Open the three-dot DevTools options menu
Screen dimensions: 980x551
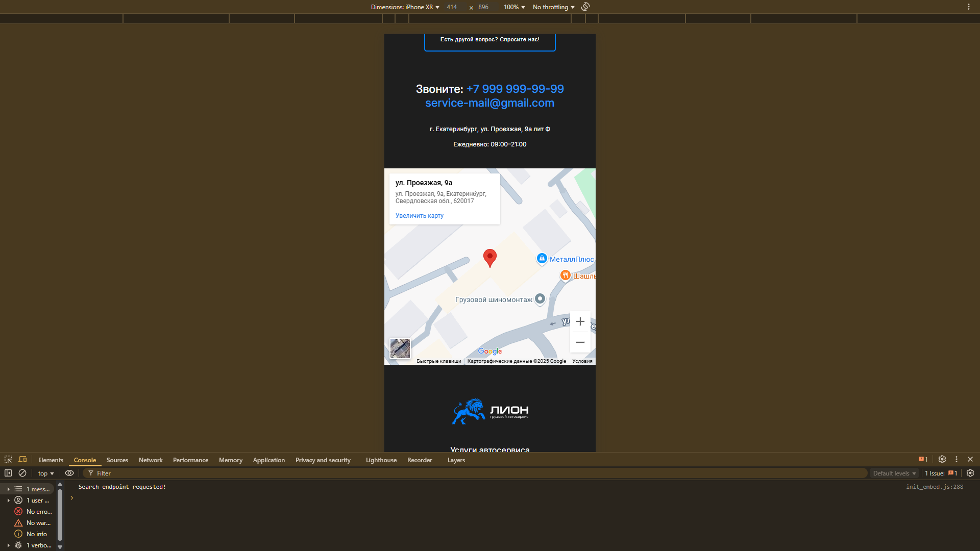click(956, 460)
